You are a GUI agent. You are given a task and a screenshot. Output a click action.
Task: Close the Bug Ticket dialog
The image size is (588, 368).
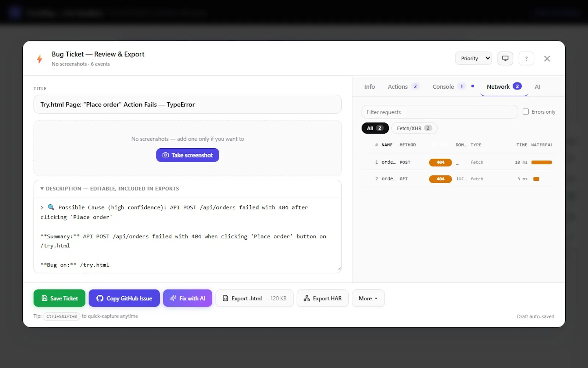(547, 59)
